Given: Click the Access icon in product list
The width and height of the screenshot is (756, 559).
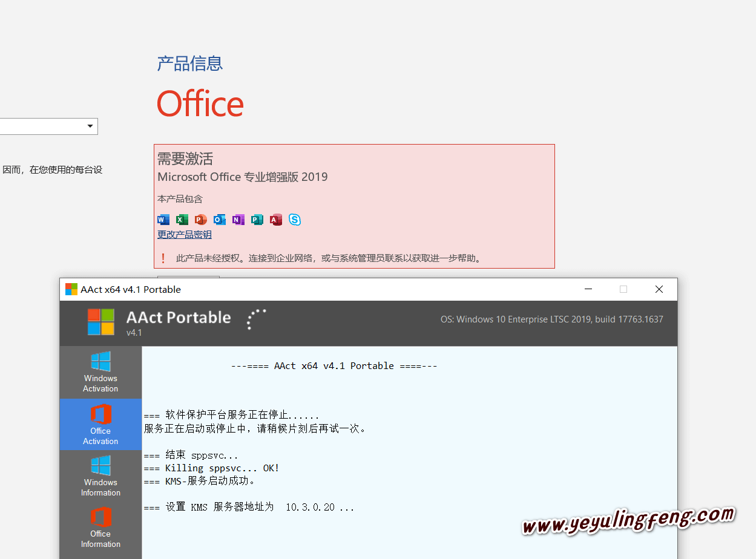Looking at the screenshot, I should (x=276, y=220).
